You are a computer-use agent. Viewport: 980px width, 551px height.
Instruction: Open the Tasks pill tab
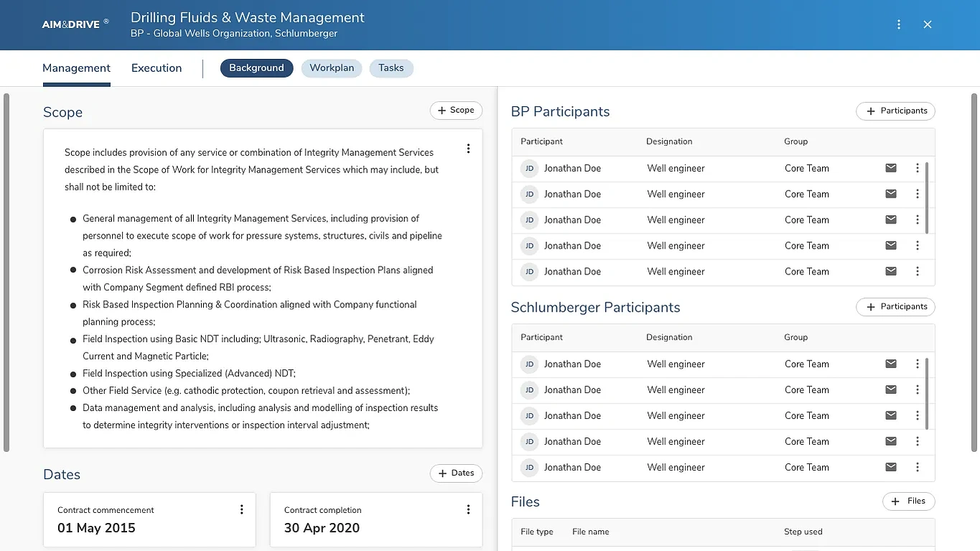[x=391, y=68]
